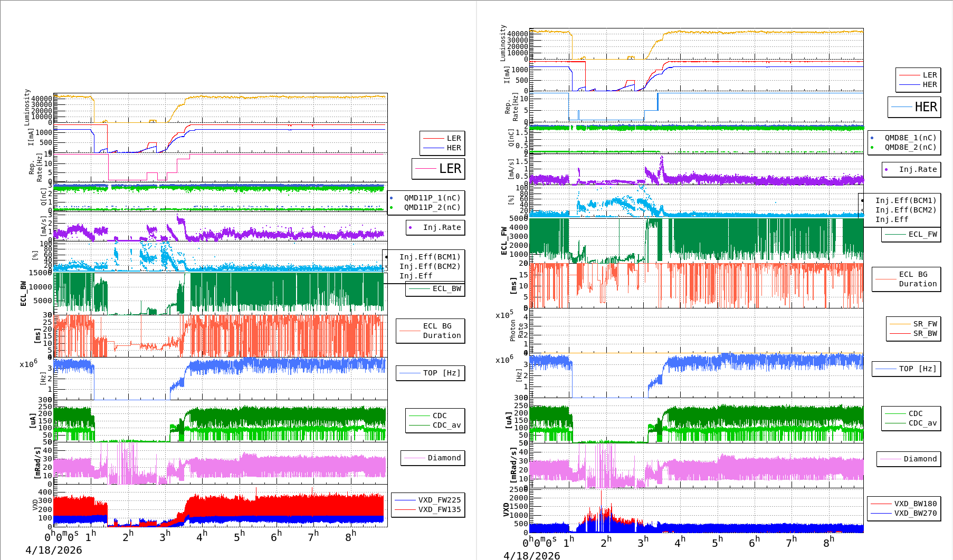Click the SR_FW legend entry

coord(913,324)
